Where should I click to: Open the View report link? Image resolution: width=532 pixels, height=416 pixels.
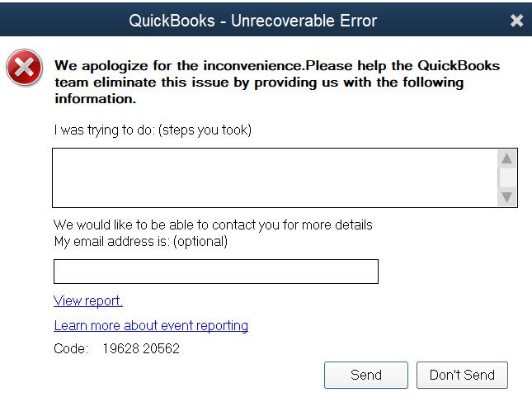pos(88,300)
